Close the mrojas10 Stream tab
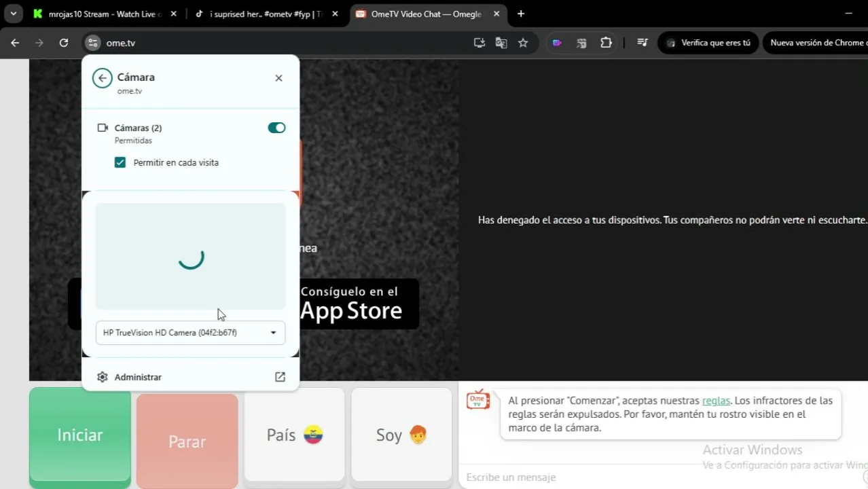The width and height of the screenshot is (868, 489). click(x=174, y=14)
